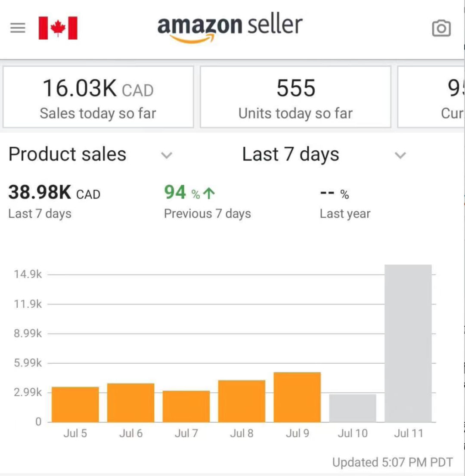Open the Units today so far card

tap(295, 97)
